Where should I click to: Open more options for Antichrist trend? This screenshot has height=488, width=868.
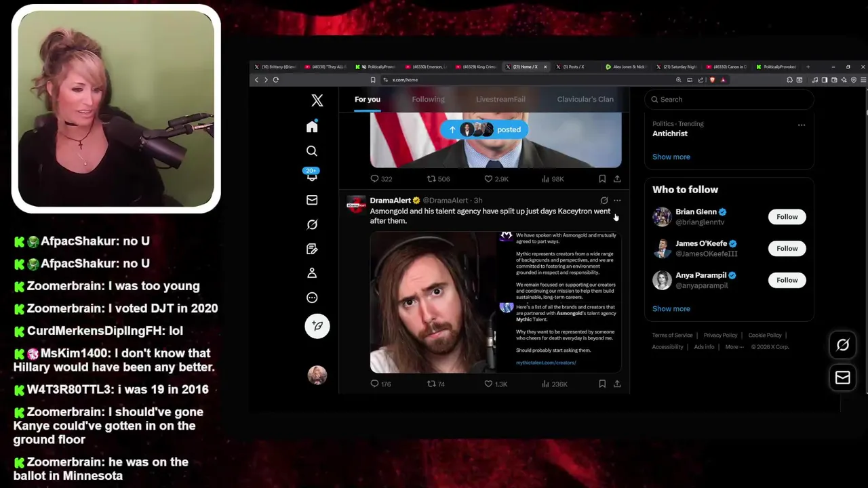[802, 125]
